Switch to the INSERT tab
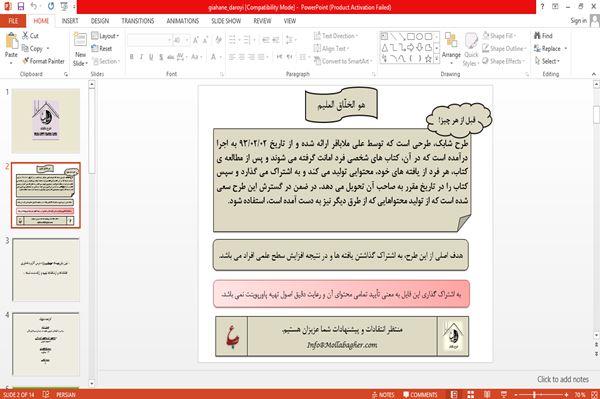Screen dimensions: 600x399 (70, 21)
